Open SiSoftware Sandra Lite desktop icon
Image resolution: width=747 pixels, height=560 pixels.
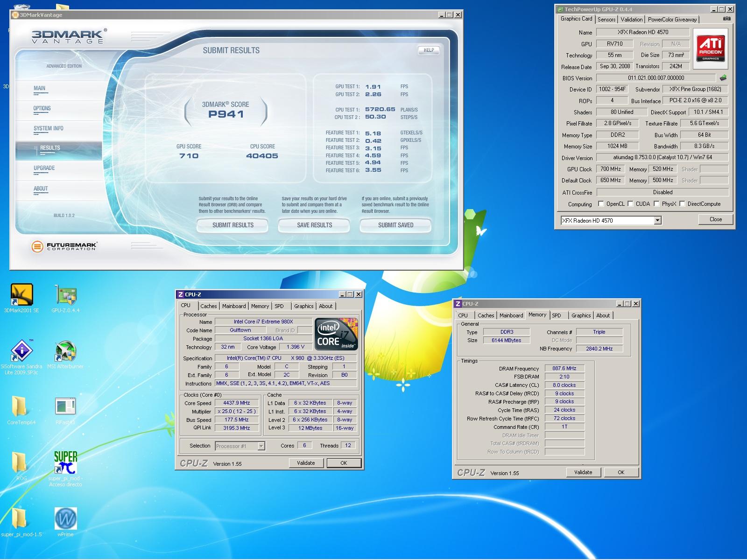pyautogui.click(x=21, y=357)
